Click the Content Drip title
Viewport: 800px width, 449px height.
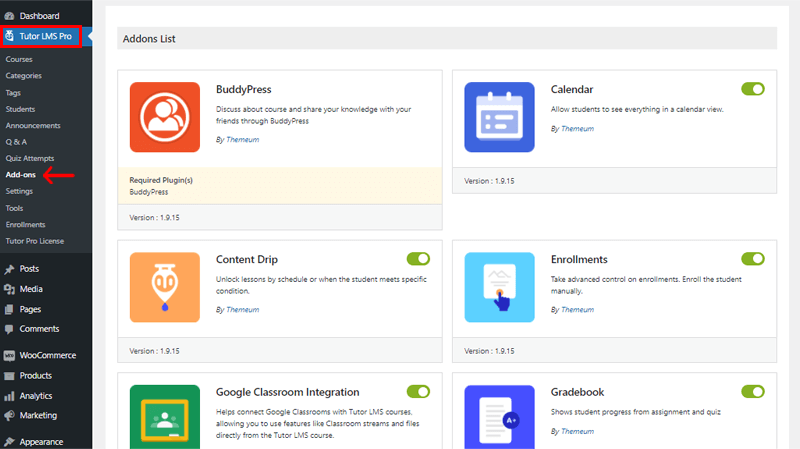(247, 259)
